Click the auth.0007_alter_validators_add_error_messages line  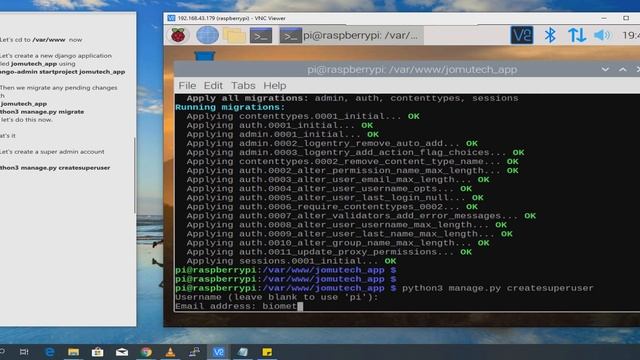tap(361, 216)
